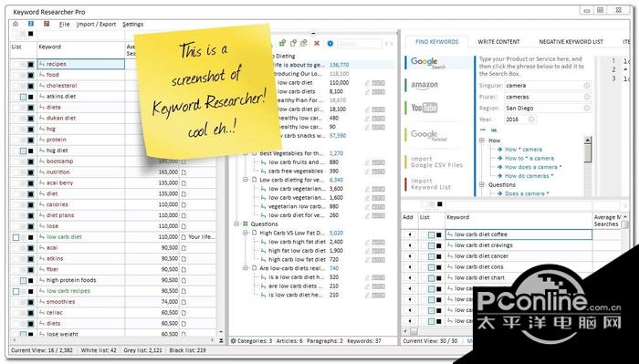Switch to the NEGATIVE KEYWORD LIST tab

coord(571,42)
